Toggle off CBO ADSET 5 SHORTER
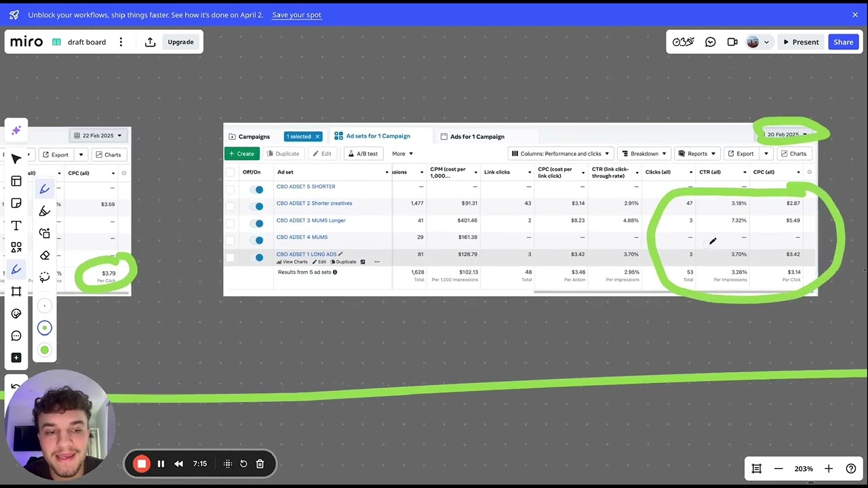 pos(257,189)
